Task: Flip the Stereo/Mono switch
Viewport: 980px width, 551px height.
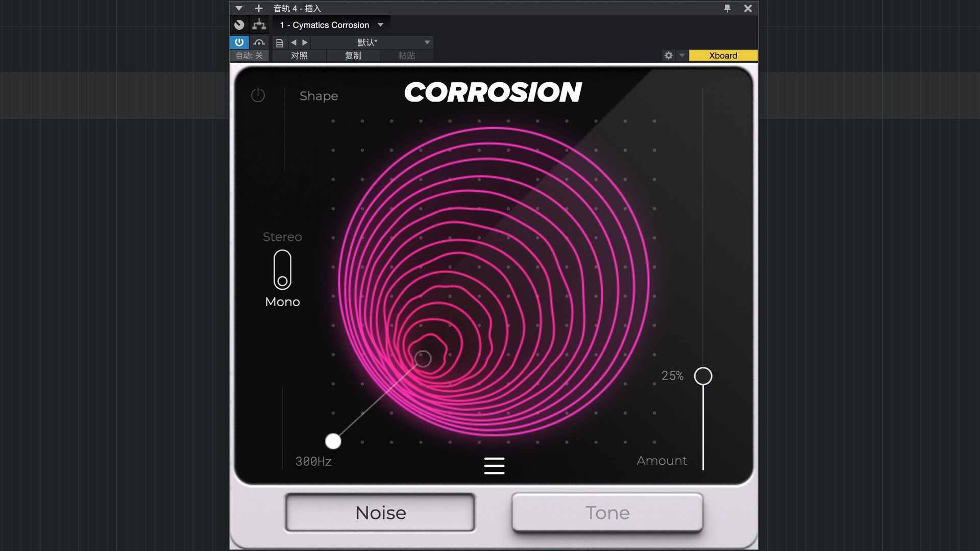Action: (282, 269)
